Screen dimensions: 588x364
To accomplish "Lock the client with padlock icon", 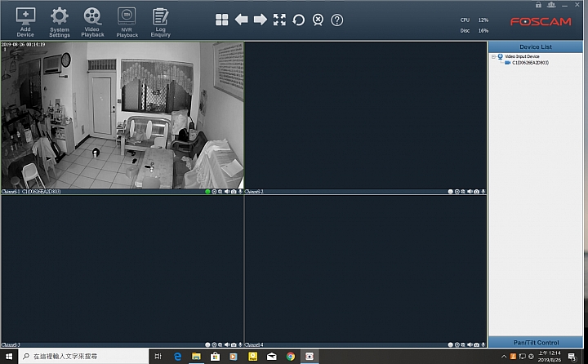I will [538, 5].
